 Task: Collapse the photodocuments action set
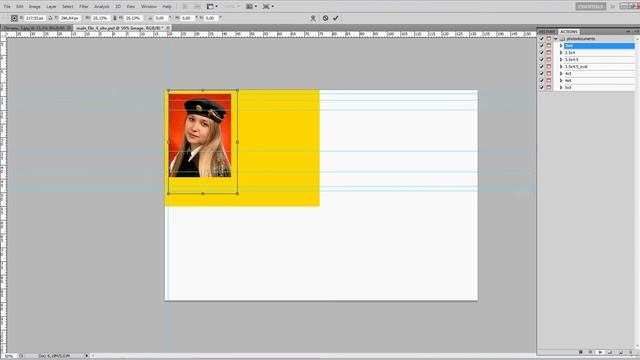point(556,39)
